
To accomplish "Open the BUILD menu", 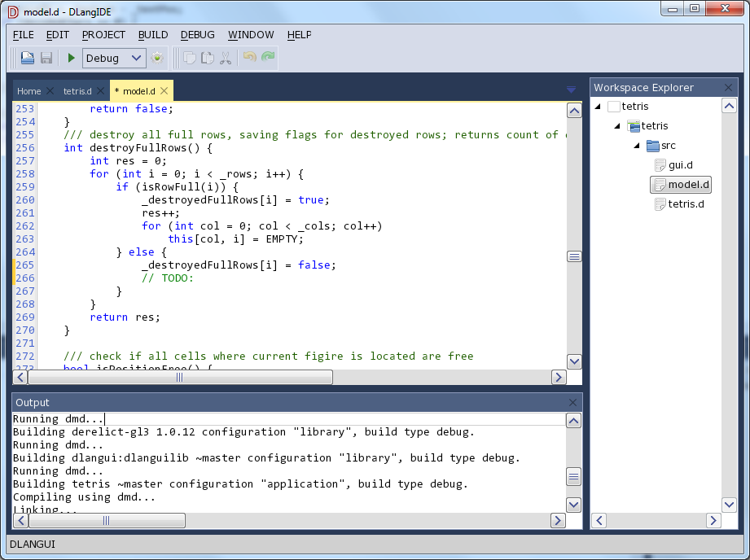I will click(x=153, y=35).
